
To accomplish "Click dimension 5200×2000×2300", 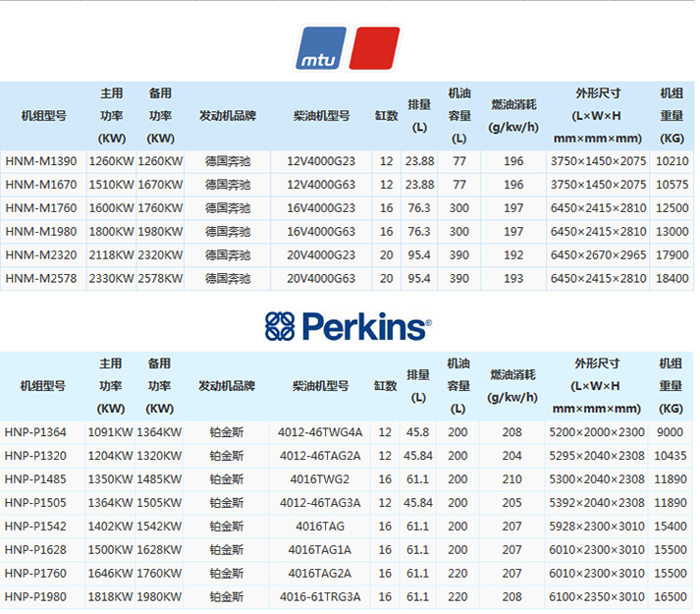I will point(597,432).
